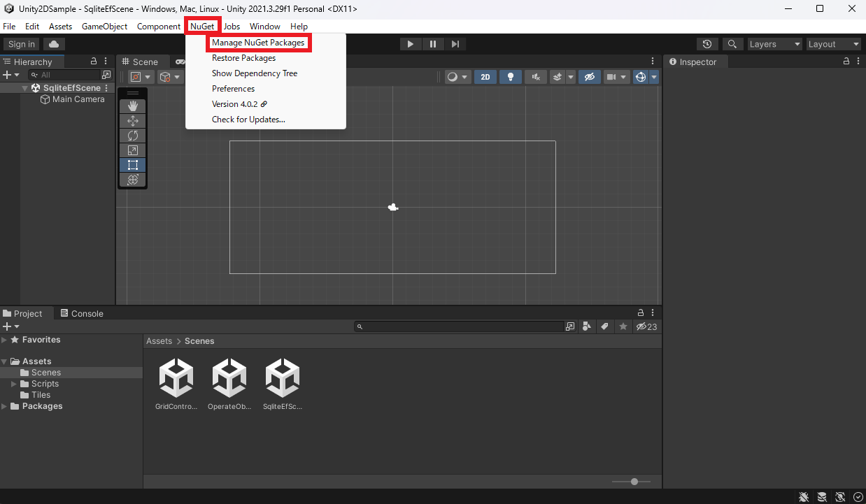Switch to the Console tab
This screenshot has width=866, height=504.
click(82, 313)
